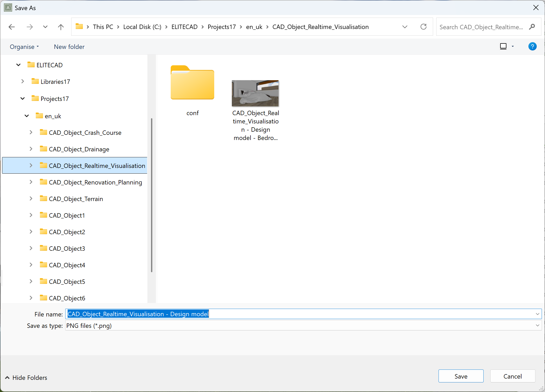Click the Up one level arrow
The width and height of the screenshot is (545, 392).
tap(61, 27)
